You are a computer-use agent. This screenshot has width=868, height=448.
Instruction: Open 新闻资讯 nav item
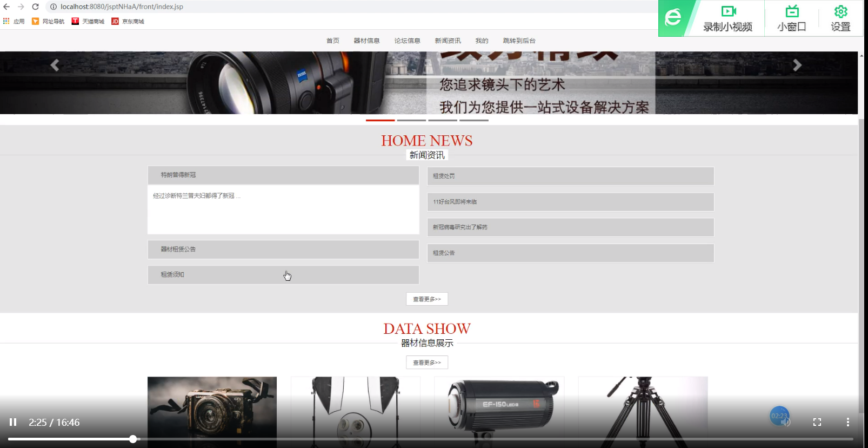click(448, 41)
